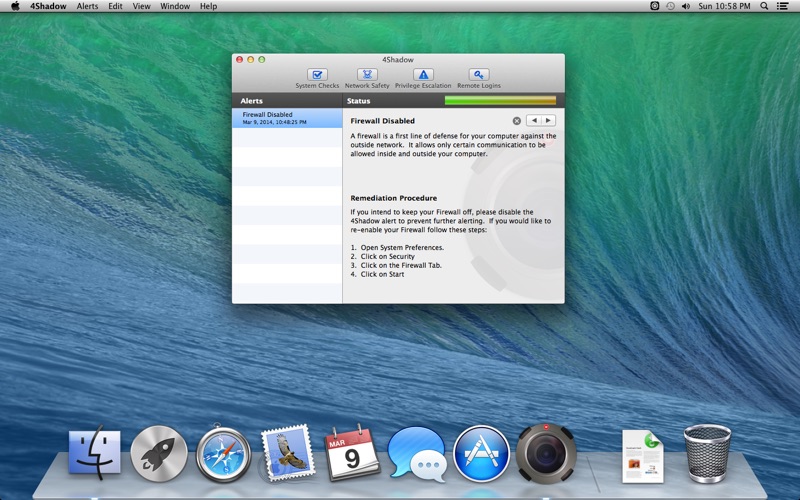This screenshot has width=800, height=500.
Task: Open the document stack in Dock
Action: click(x=643, y=456)
